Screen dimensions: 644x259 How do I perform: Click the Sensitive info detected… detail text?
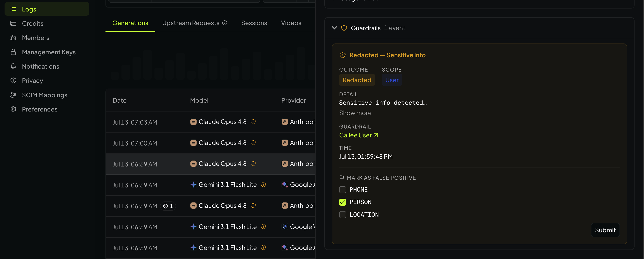(383, 103)
